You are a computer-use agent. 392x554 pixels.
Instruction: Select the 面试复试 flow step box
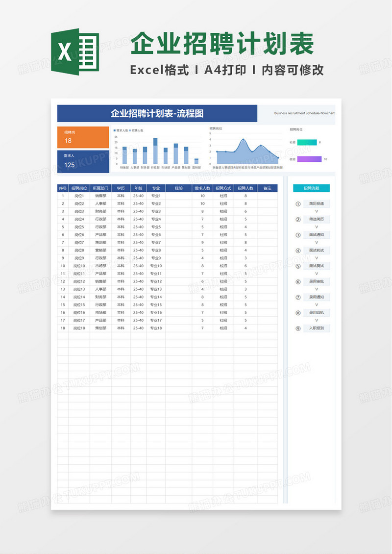pos(317,266)
